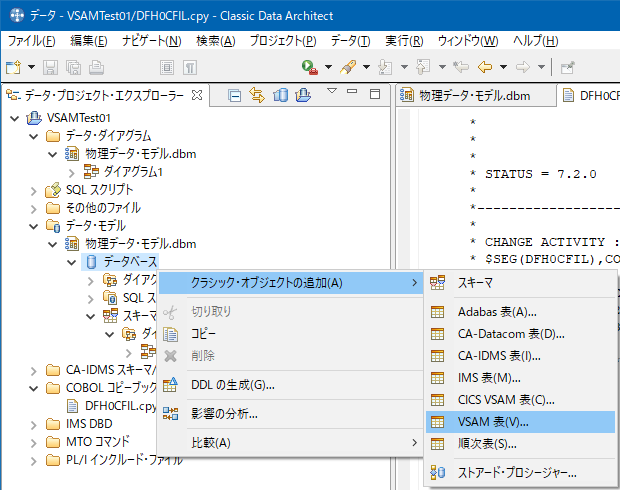The height and width of the screenshot is (490, 620).
Task: Open the ファイル(F) menu
Action: point(32,41)
